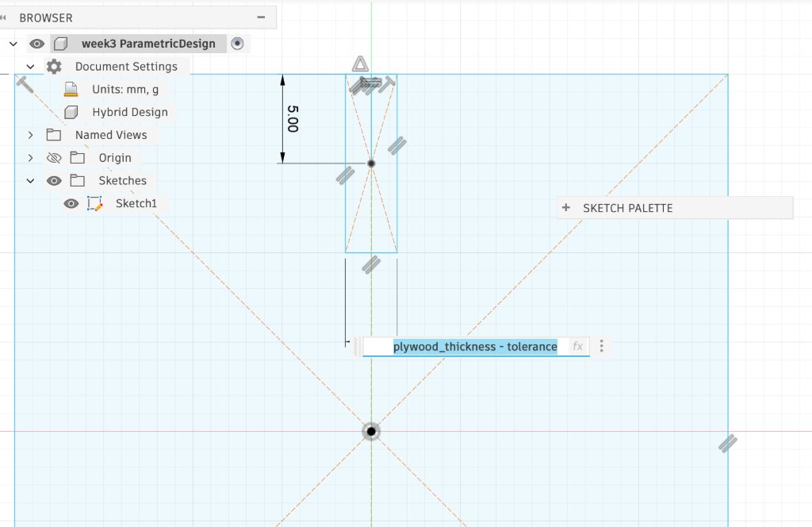Image resolution: width=812 pixels, height=527 pixels.
Task: Expand the Named Views folder
Action: 31,135
